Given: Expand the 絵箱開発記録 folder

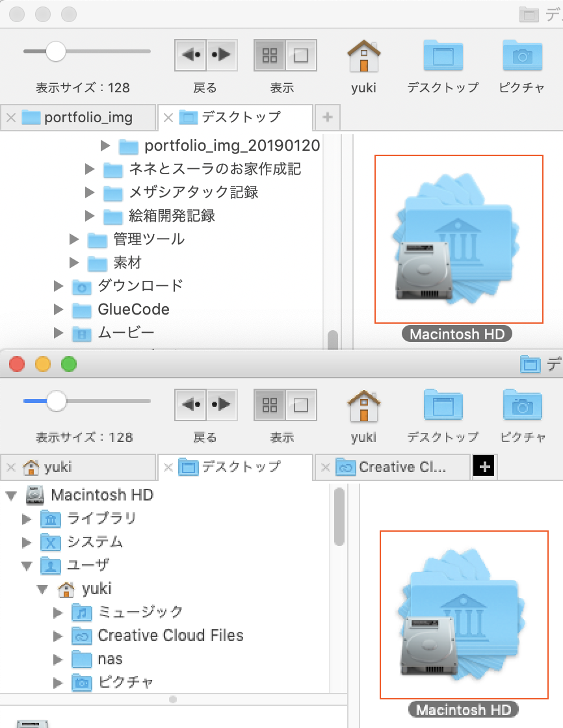Looking at the screenshot, I should (x=90, y=215).
